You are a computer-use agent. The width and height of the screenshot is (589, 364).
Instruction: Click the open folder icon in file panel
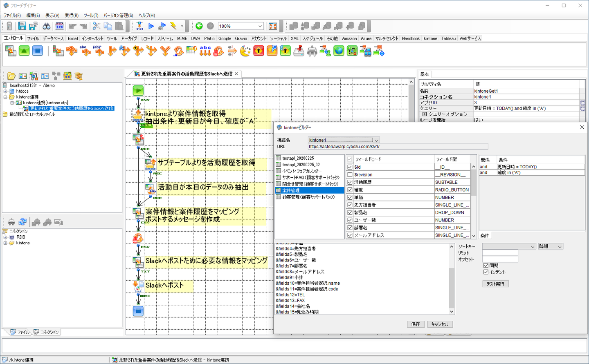(x=11, y=76)
